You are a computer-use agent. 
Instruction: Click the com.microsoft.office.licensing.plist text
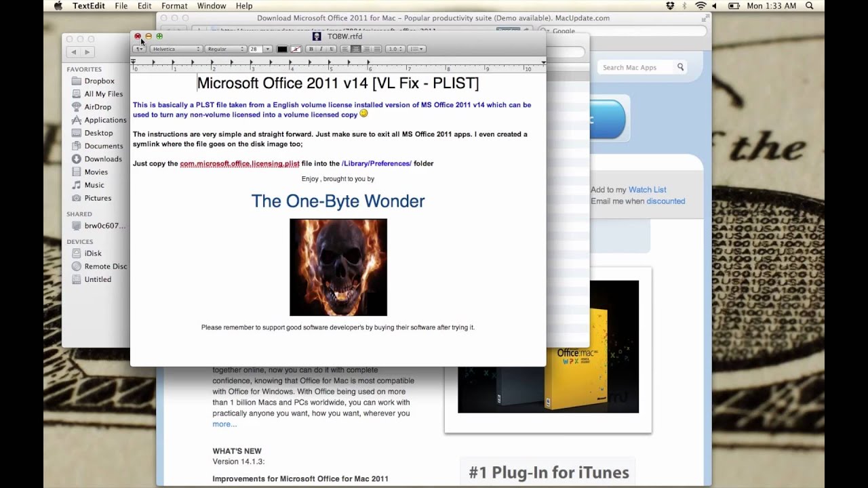(239, 163)
